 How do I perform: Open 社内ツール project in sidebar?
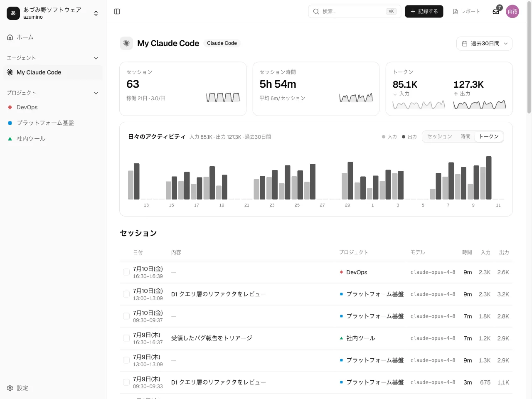(x=53, y=139)
